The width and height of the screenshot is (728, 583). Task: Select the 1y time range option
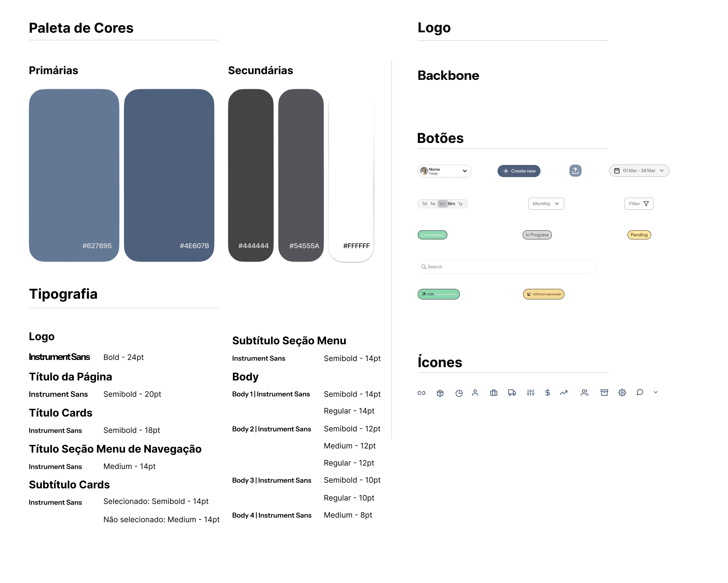460,203
